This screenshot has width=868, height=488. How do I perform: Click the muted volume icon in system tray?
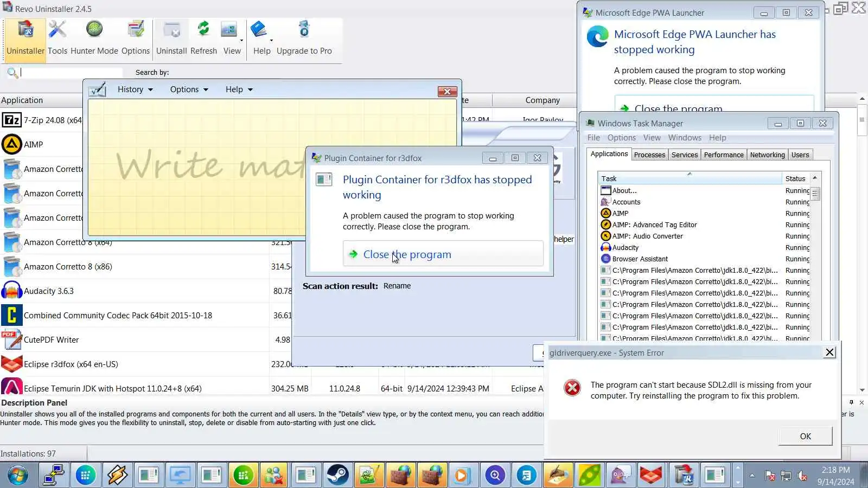(x=802, y=476)
